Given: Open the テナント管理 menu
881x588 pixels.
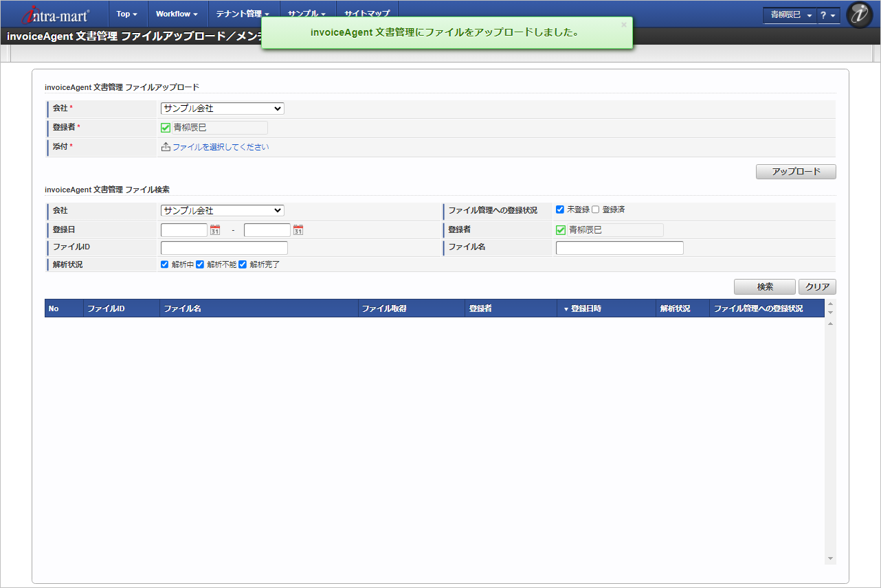Looking at the screenshot, I should pyautogui.click(x=243, y=14).
